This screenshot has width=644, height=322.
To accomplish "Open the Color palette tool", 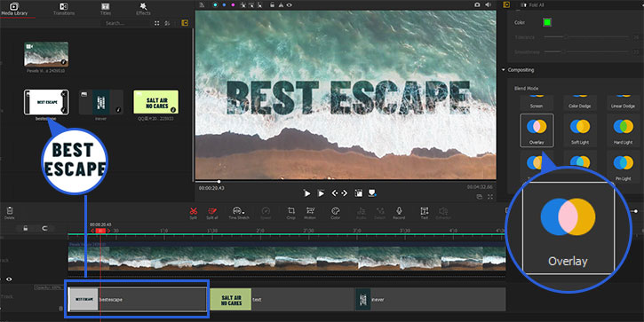I will (x=335, y=213).
